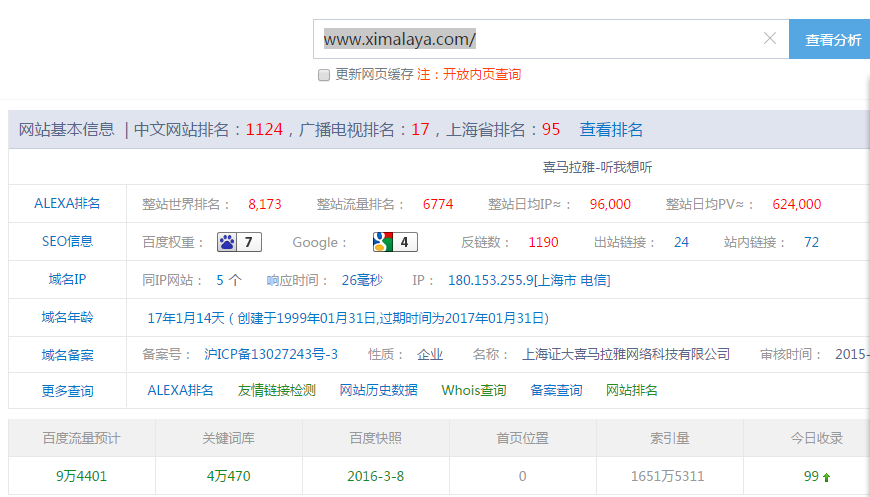
Task: Open the Whois查询 link
Action: [x=474, y=390]
